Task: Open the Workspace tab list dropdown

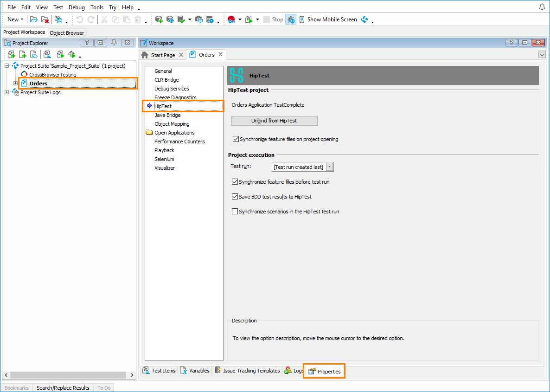Action: pyautogui.click(x=542, y=54)
